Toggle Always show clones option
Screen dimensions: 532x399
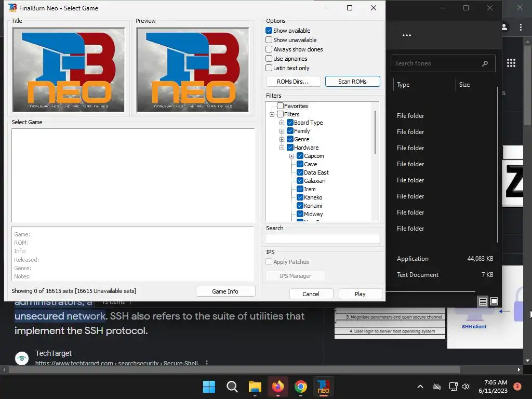click(x=269, y=49)
